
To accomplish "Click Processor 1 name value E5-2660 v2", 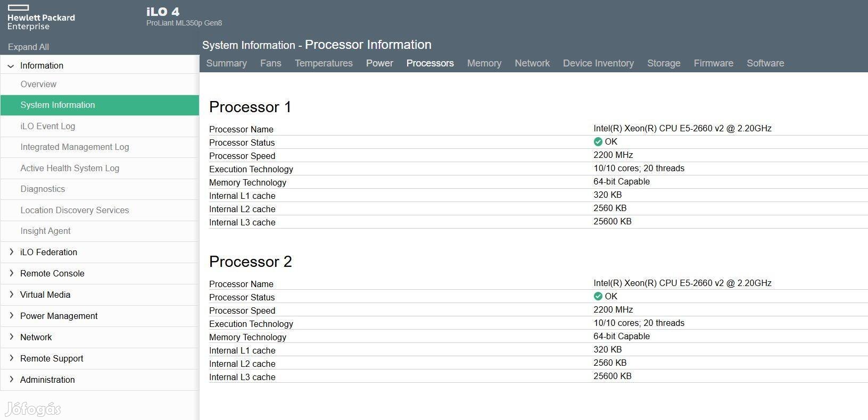I will click(x=682, y=128).
